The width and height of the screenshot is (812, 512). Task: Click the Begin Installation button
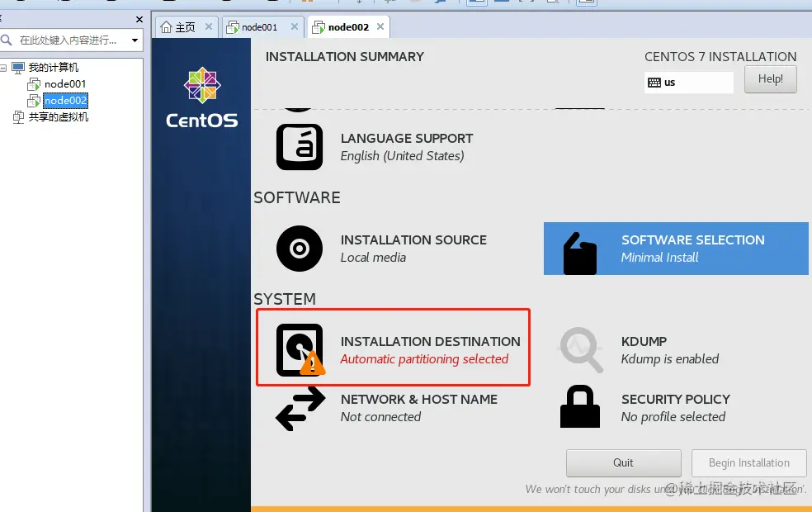(x=748, y=462)
